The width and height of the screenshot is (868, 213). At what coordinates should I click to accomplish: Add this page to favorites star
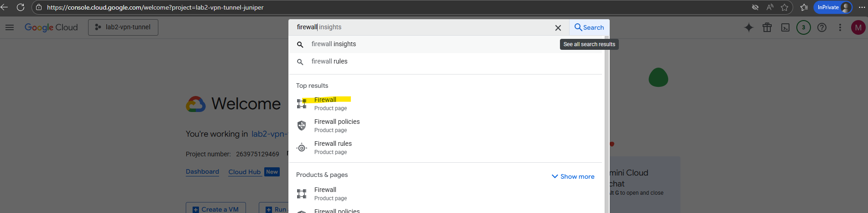click(784, 7)
